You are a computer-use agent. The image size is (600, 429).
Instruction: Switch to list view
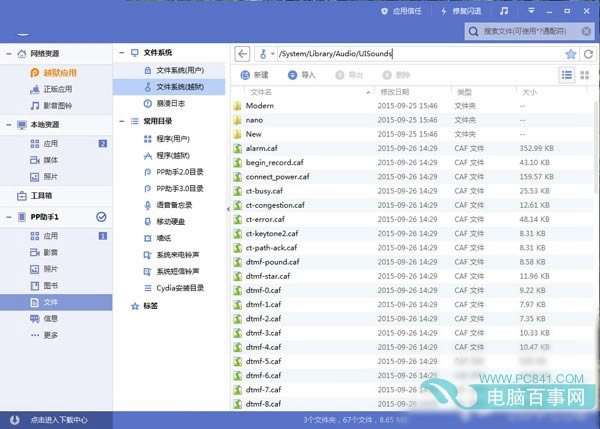click(567, 75)
